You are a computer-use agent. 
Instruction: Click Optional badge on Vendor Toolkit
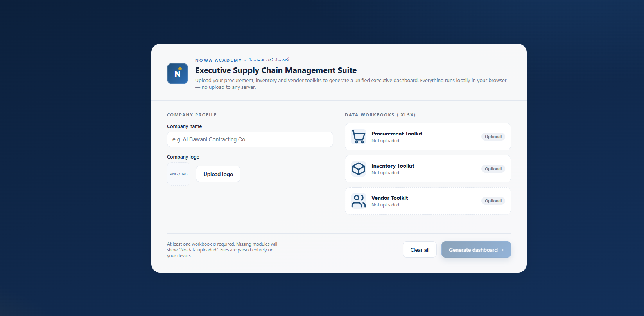click(493, 201)
